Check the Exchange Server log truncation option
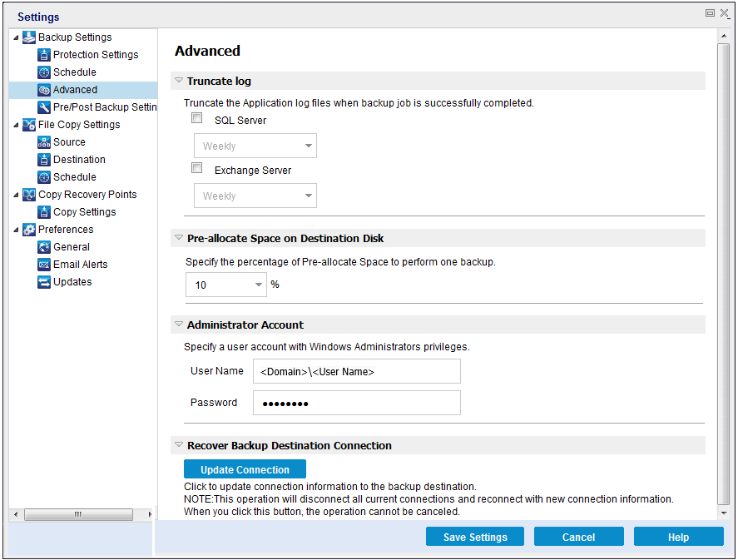 [x=196, y=167]
